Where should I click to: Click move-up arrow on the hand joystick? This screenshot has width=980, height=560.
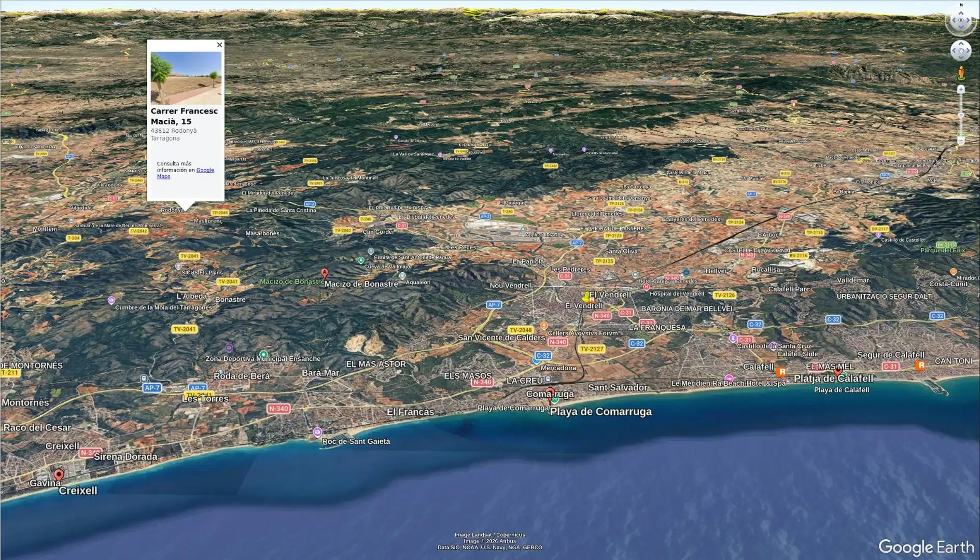[x=961, y=44]
